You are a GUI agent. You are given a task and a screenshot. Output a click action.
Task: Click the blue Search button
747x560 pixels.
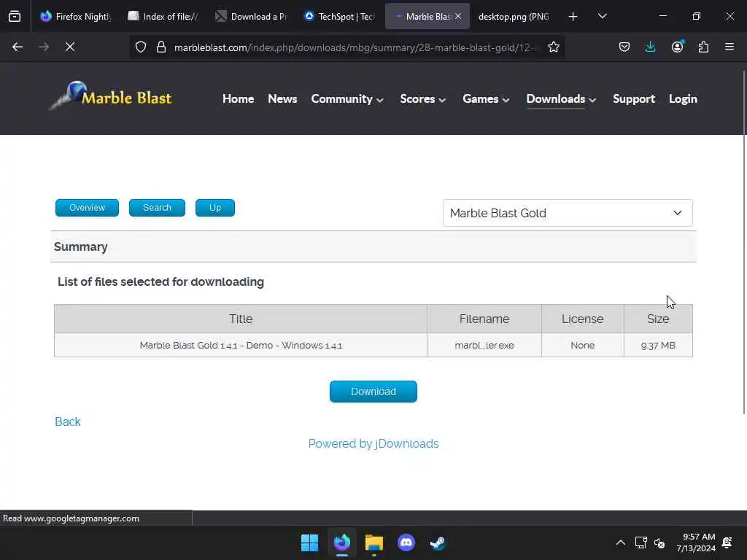click(158, 208)
